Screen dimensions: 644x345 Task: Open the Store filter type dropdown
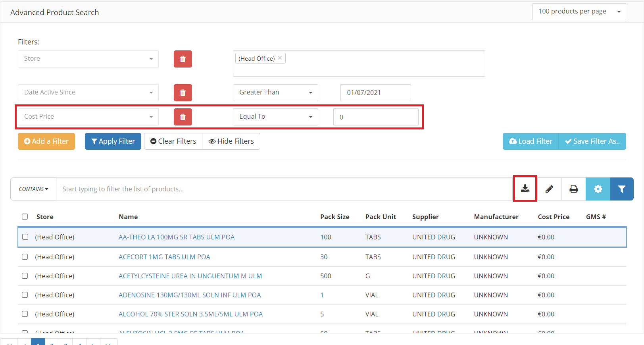(88, 59)
